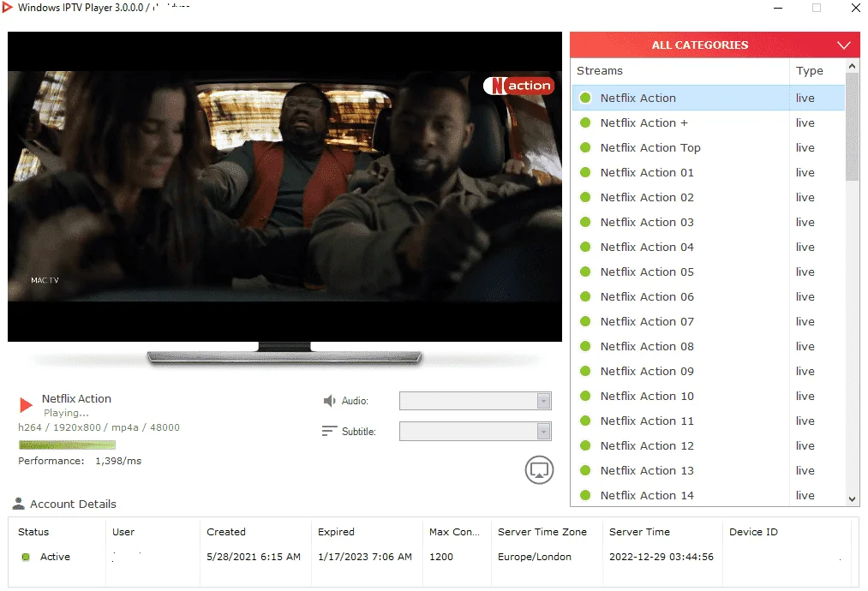
Task: Click green status dot for Netflix Action Top
Action: [x=585, y=147]
